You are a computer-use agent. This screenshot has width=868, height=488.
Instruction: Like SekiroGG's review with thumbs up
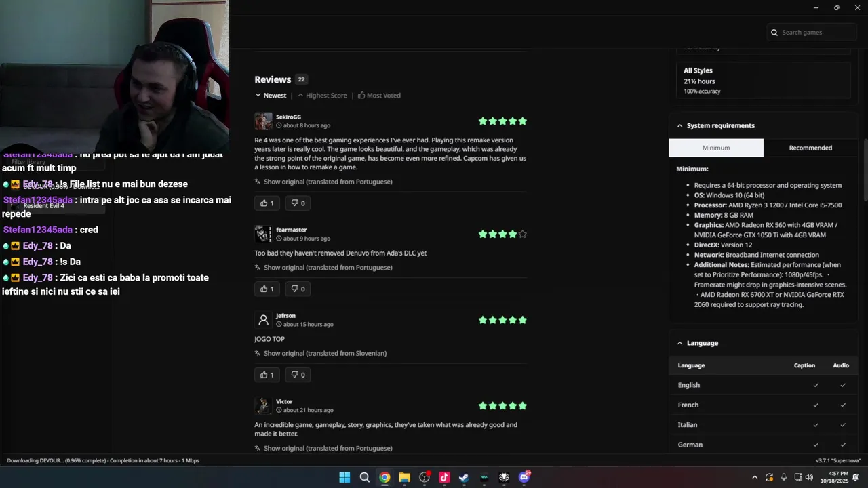pyautogui.click(x=267, y=203)
